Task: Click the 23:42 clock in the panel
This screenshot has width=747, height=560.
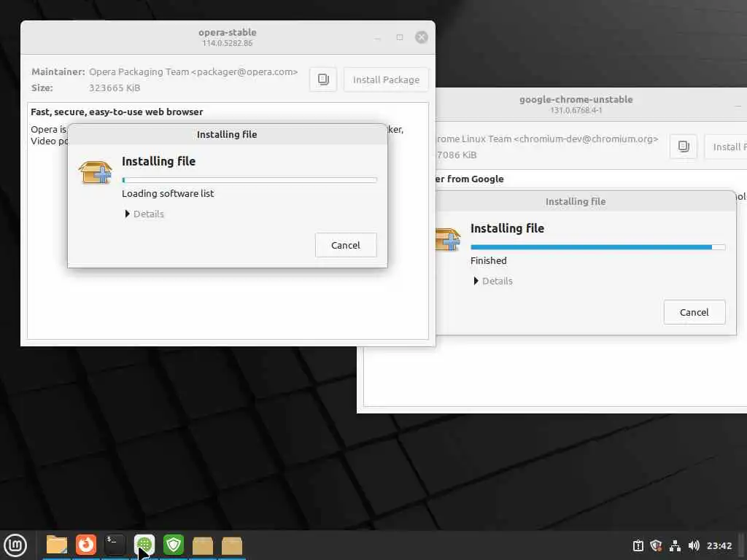Action: [x=719, y=545]
